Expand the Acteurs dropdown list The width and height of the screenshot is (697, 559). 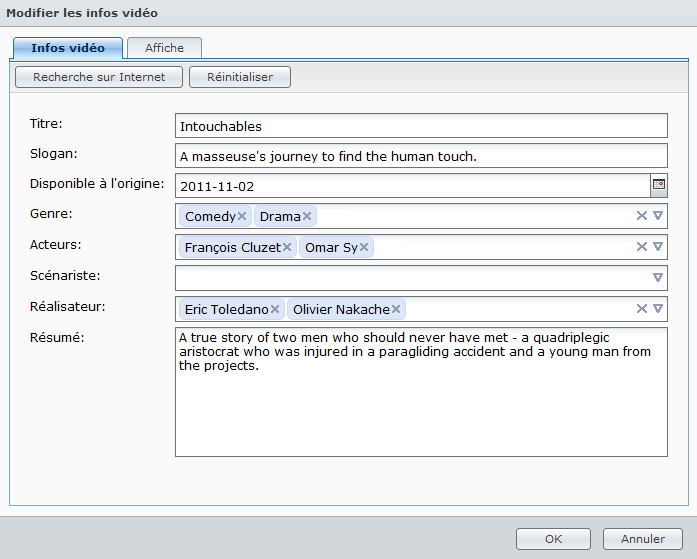[x=658, y=247]
